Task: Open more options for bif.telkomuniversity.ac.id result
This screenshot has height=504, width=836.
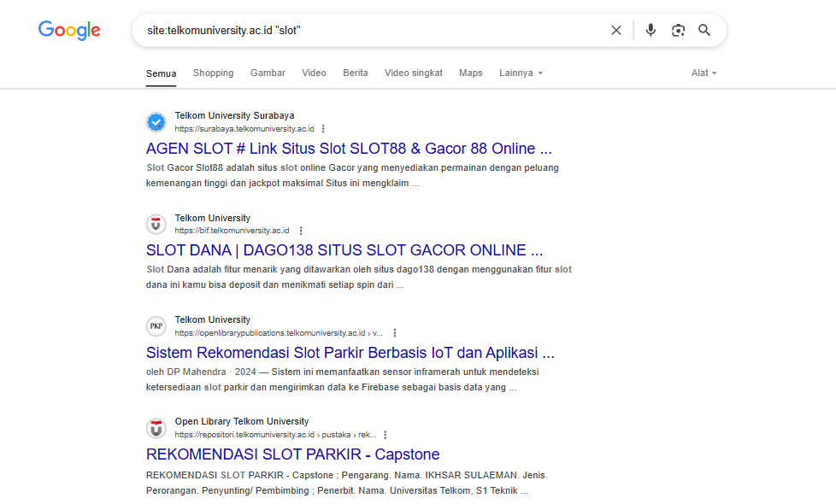Action: pyautogui.click(x=301, y=231)
